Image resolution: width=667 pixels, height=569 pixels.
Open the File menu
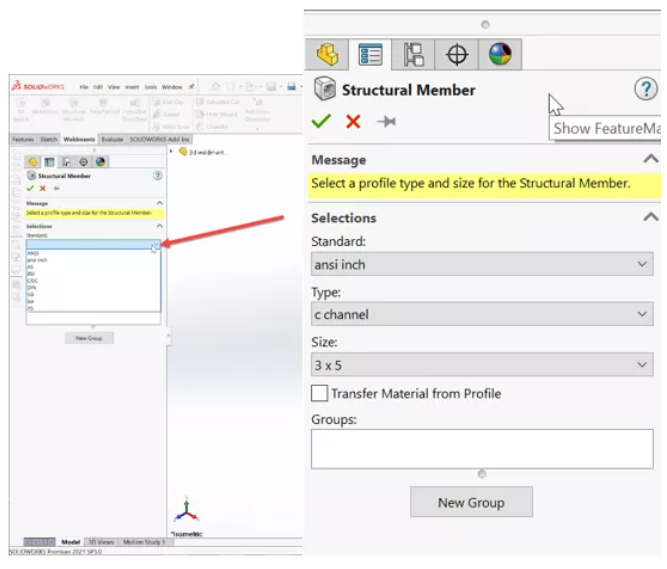tap(84, 87)
